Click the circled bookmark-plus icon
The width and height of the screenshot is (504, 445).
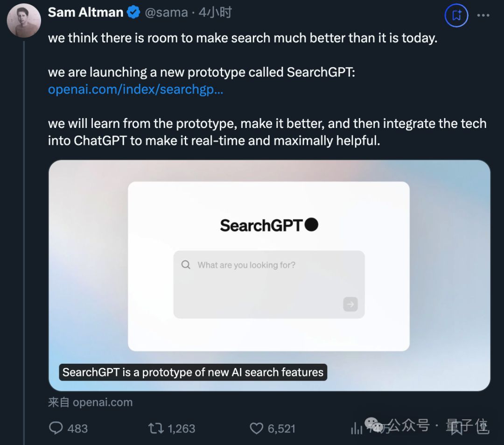[456, 15]
